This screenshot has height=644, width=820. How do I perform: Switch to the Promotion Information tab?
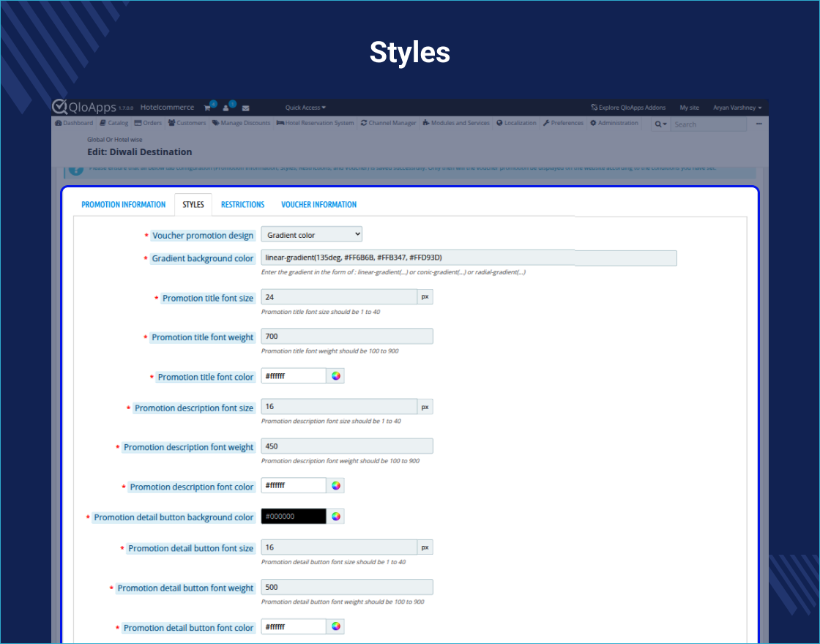point(124,204)
